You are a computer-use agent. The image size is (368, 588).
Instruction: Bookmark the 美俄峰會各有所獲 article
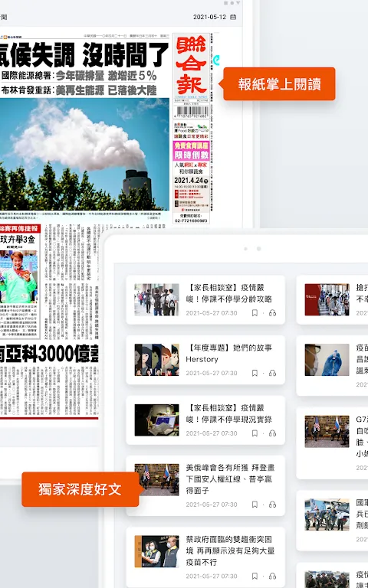(255, 505)
